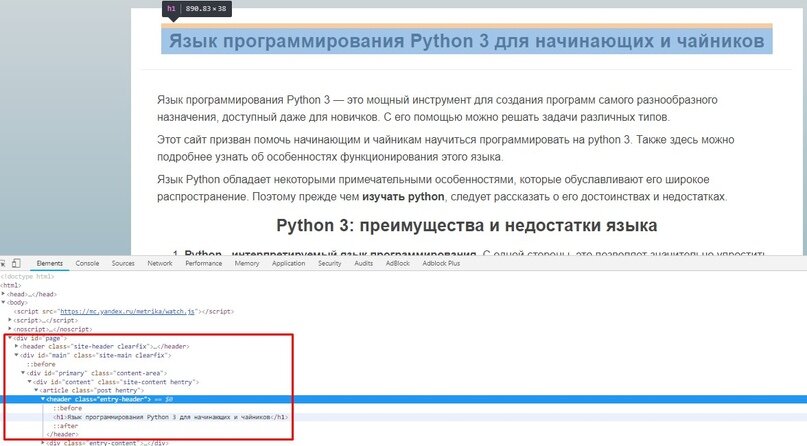807x446 pixels.
Task: Click the 'Python 3: преимущества и недостатки языка' heading
Action: point(466,225)
